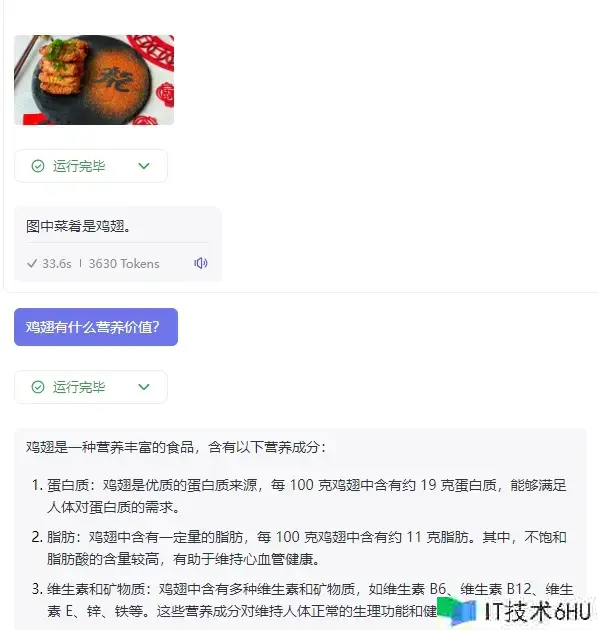598x630 pixels.
Task: Open the chicken wings dish photo
Action: 94,80
